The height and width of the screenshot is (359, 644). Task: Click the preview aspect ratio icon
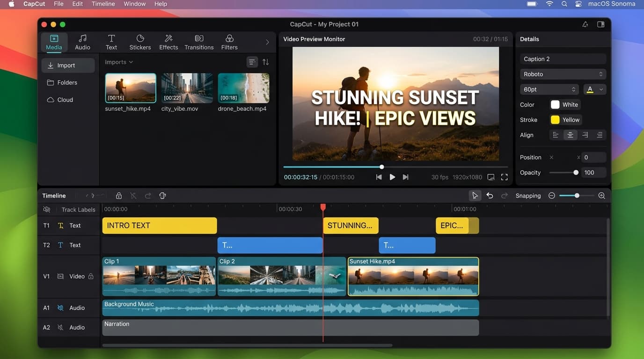(490, 177)
